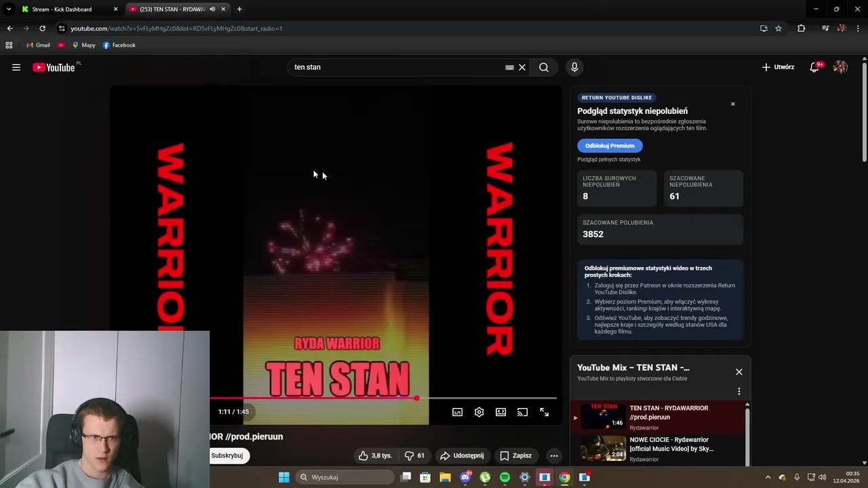Open the Gmail bookmark
Screen dimensions: 868x488
pos(38,45)
